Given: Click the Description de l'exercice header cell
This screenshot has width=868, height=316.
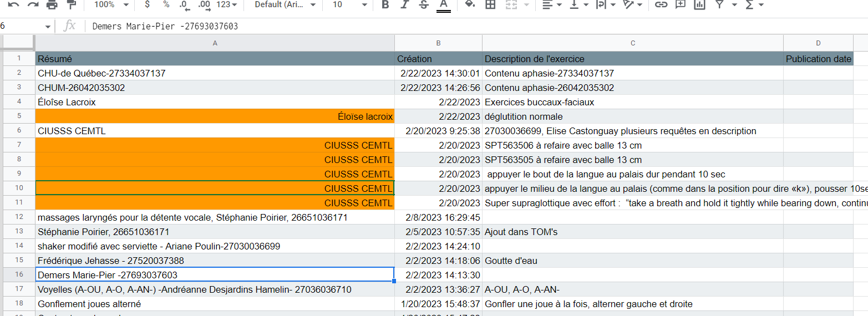Looking at the screenshot, I should (x=633, y=59).
